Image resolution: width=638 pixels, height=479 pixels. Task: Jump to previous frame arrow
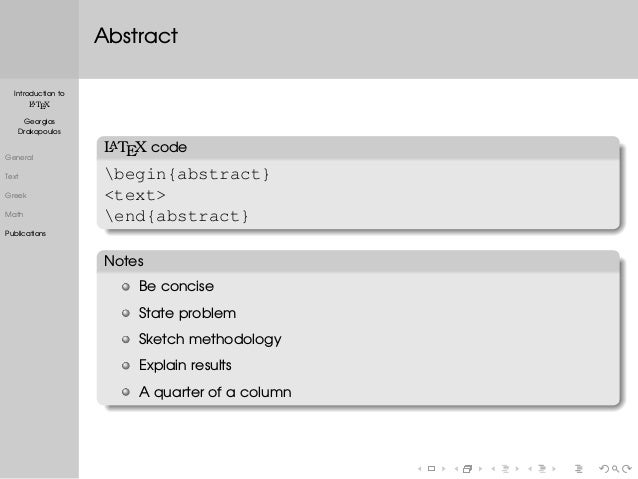coord(457,469)
